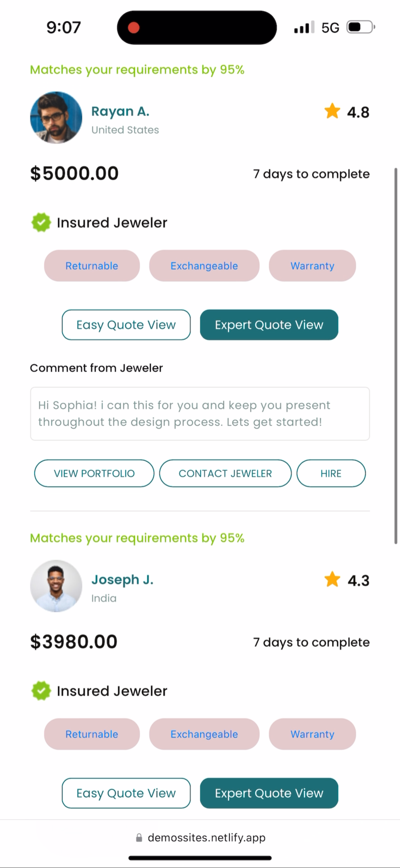
Task: Hire Rayan A. with the HIRE button
Action: tap(331, 473)
